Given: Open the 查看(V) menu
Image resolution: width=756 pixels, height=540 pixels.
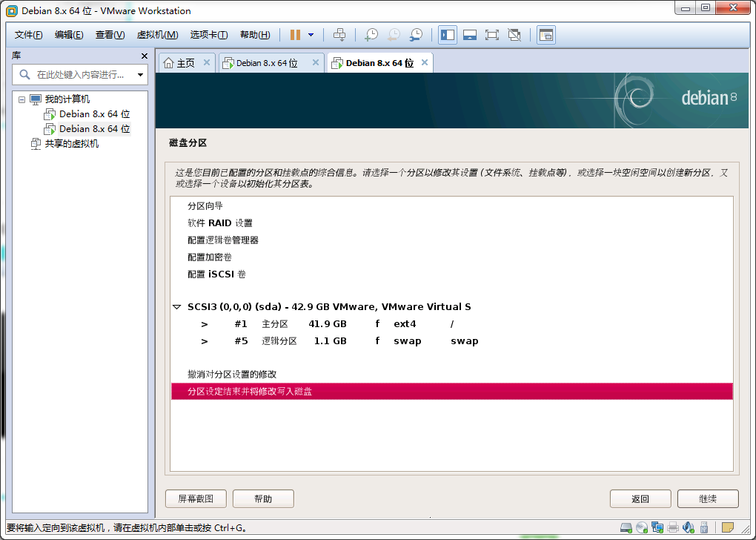Looking at the screenshot, I should coord(110,35).
